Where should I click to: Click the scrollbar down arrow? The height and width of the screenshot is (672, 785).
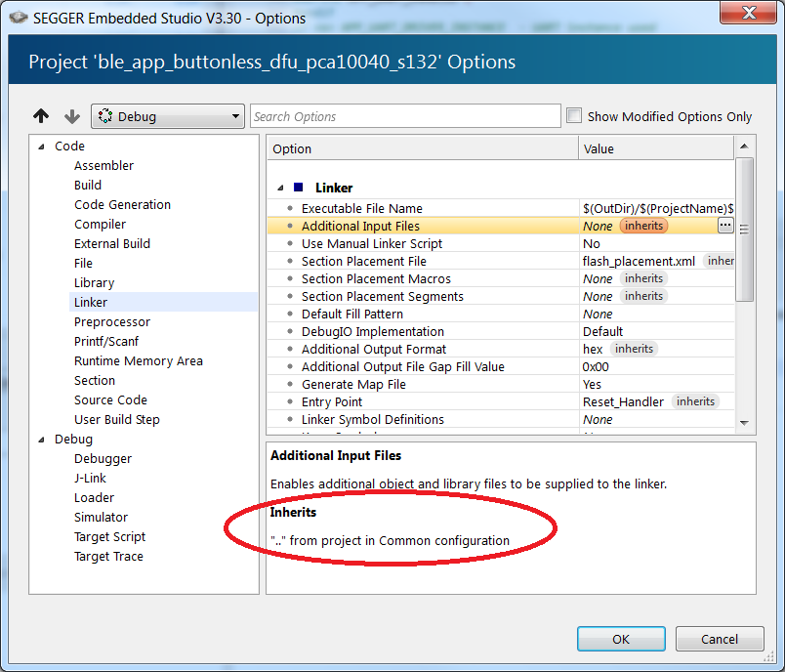pos(744,423)
